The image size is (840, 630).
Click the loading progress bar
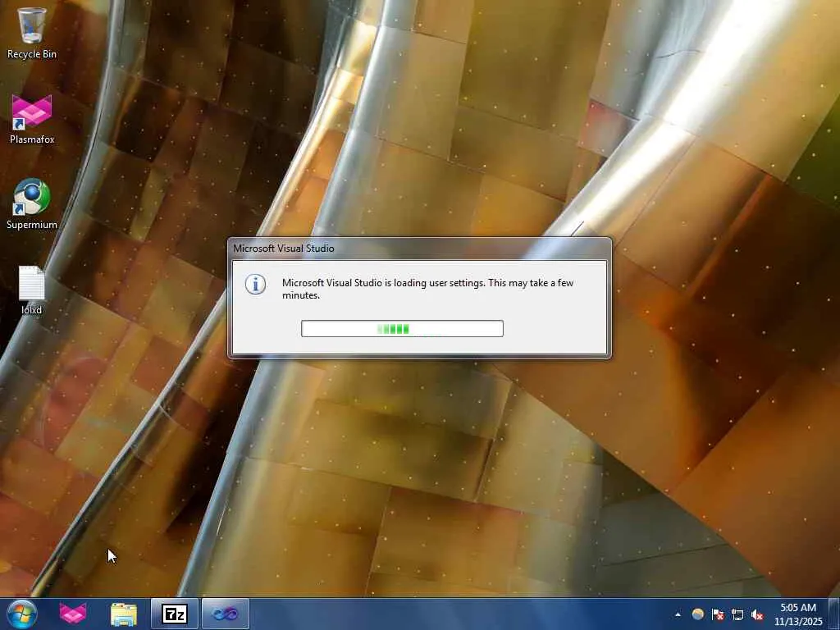pyautogui.click(x=402, y=328)
